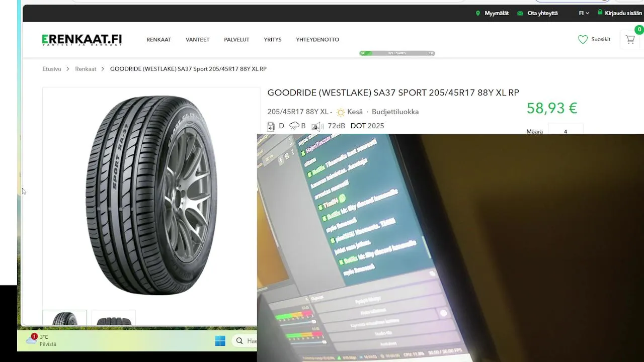Click the Kesä sun icon
The height and width of the screenshot is (362, 644).
[x=341, y=112]
